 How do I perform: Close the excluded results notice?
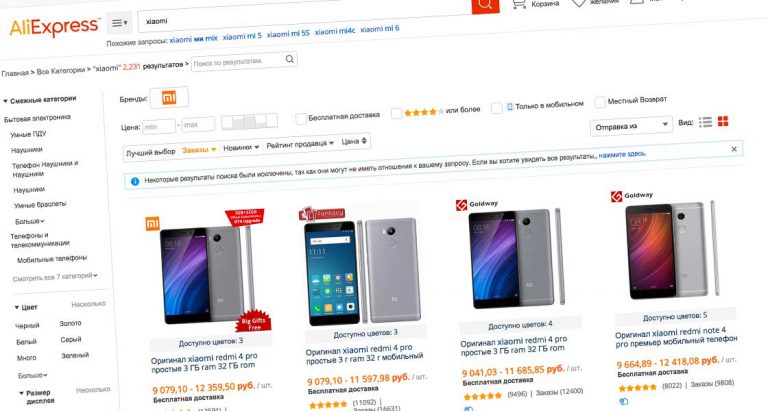[x=734, y=149]
